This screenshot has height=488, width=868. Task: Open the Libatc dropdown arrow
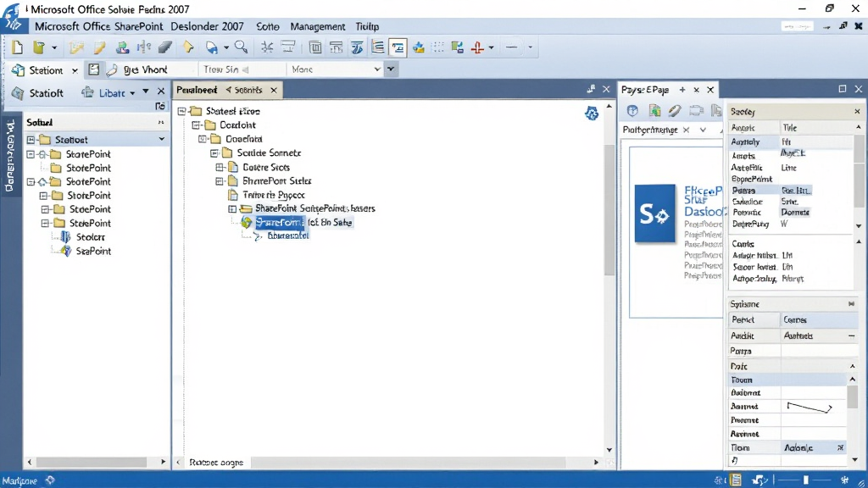[x=132, y=93]
